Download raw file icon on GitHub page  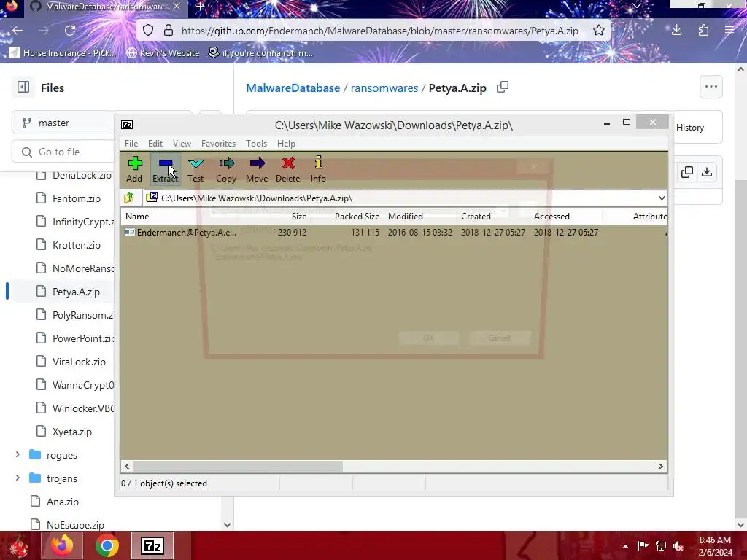coord(707,172)
